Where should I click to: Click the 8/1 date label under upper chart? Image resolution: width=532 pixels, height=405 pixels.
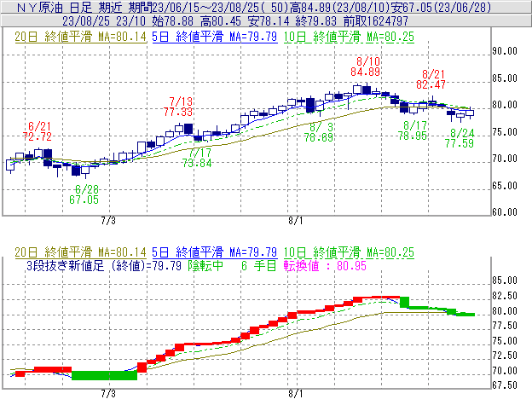point(296,221)
